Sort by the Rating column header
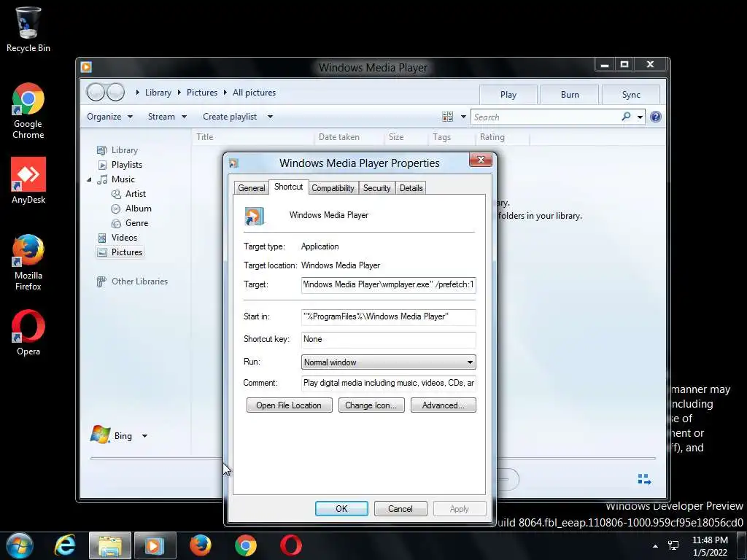The width and height of the screenshot is (747, 560). click(x=492, y=137)
